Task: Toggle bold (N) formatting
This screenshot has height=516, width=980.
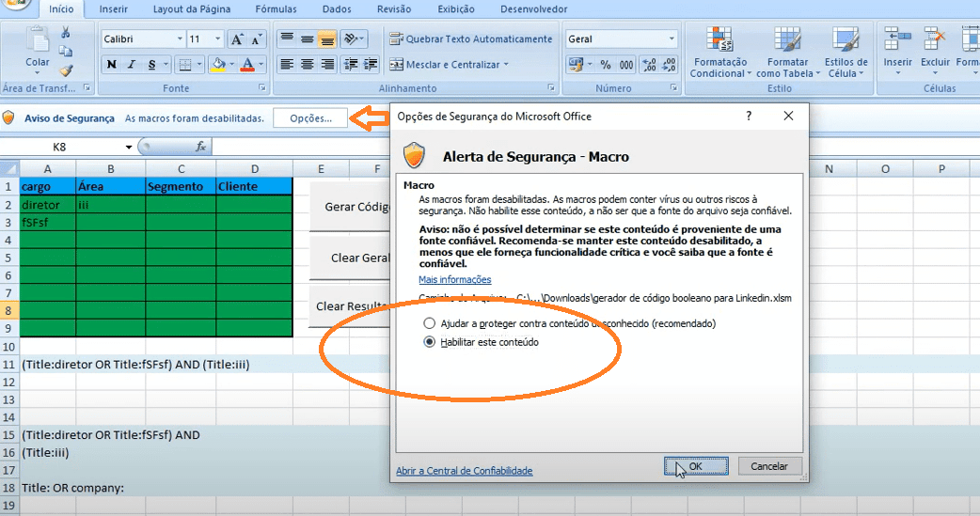Action: pos(111,64)
